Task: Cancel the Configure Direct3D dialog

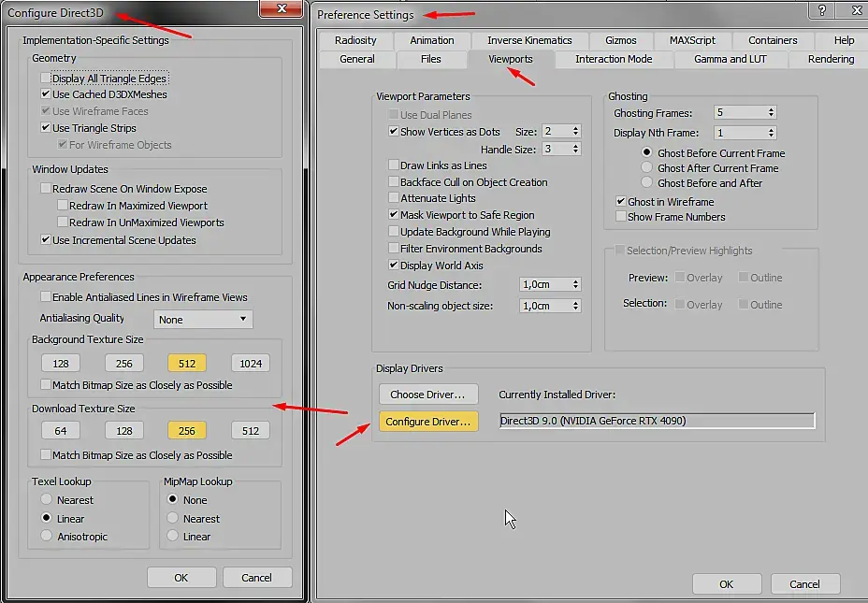Action: pyautogui.click(x=257, y=578)
